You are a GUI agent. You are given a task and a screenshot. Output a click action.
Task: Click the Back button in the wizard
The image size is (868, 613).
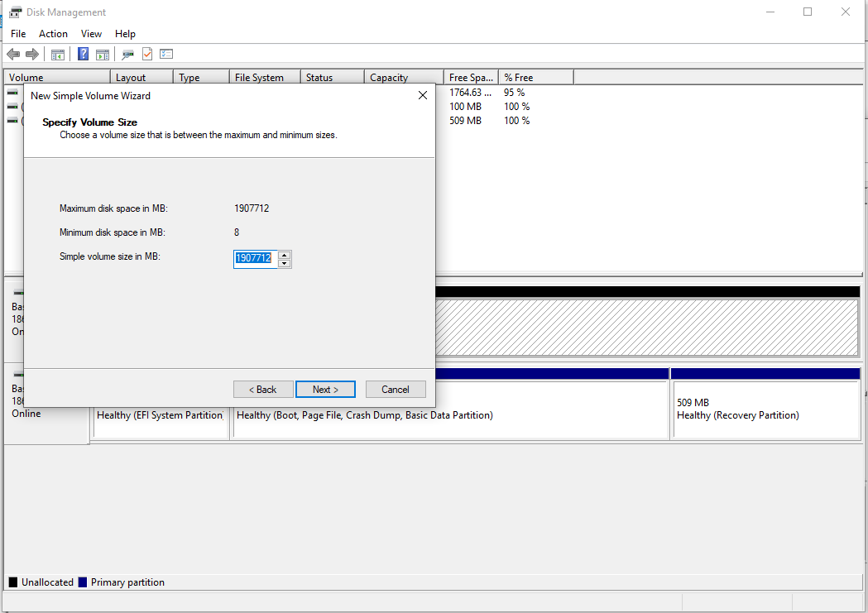point(263,389)
